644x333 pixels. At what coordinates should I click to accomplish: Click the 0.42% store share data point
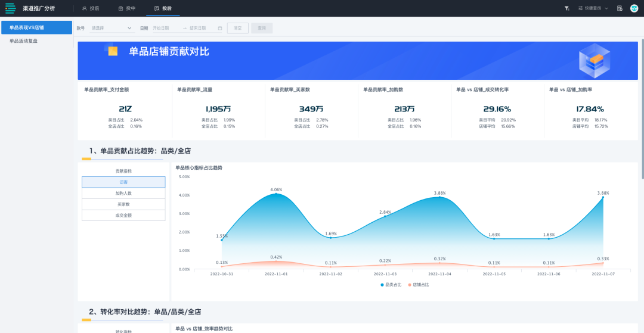coord(276,262)
